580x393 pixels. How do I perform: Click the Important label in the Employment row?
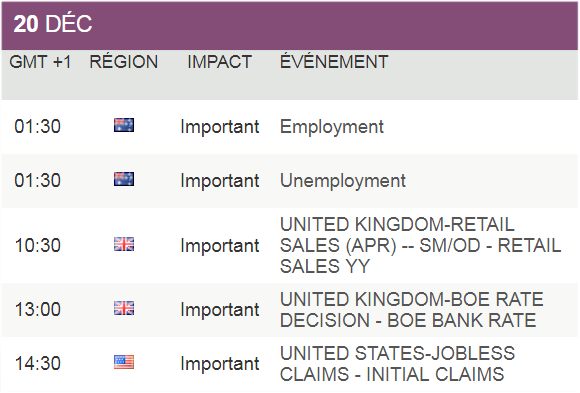220,127
